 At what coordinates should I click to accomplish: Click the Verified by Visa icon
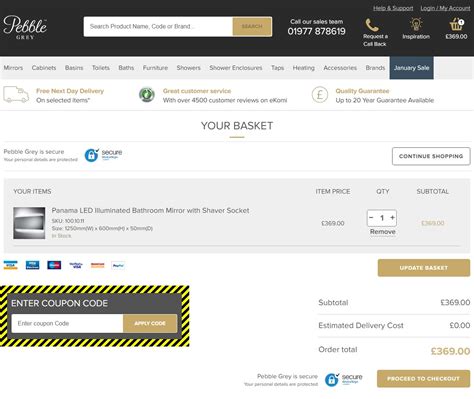click(x=76, y=265)
